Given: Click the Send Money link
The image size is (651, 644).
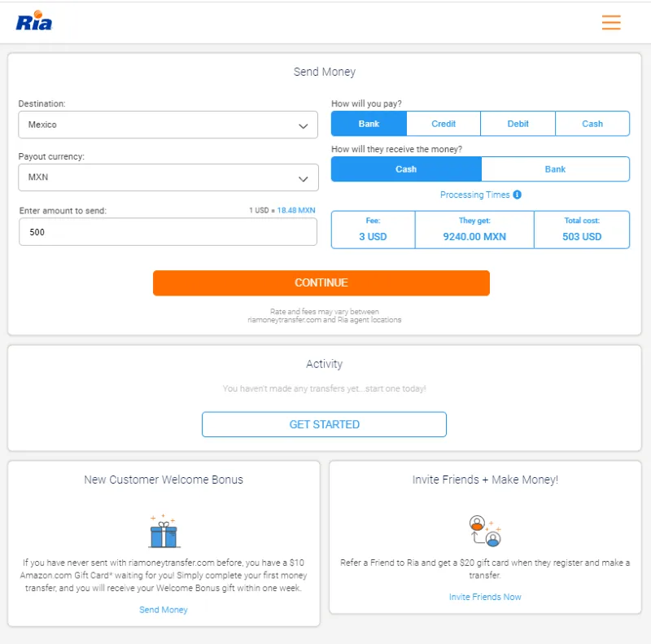Looking at the screenshot, I should click(x=163, y=609).
